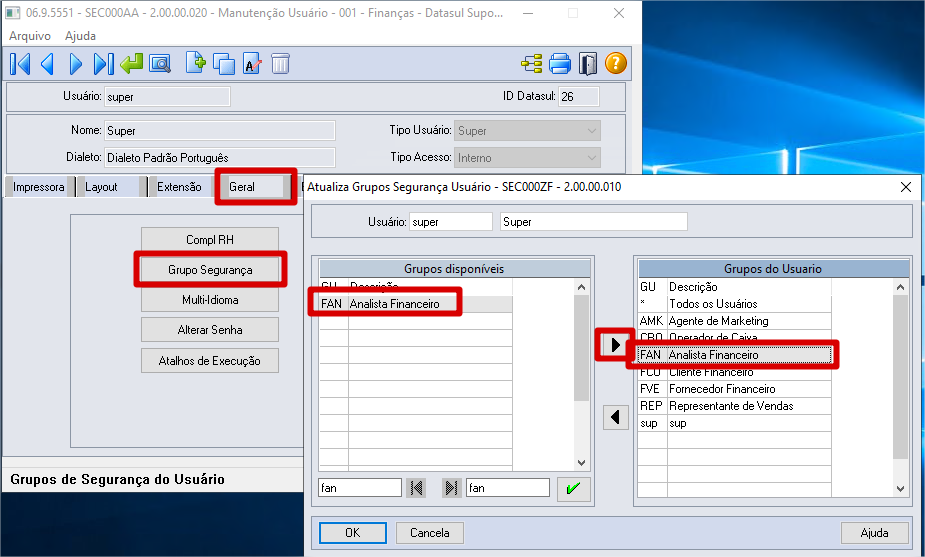Click right 'fan' filter field
Image resolution: width=925 pixels, height=557 pixels.
point(508,488)
